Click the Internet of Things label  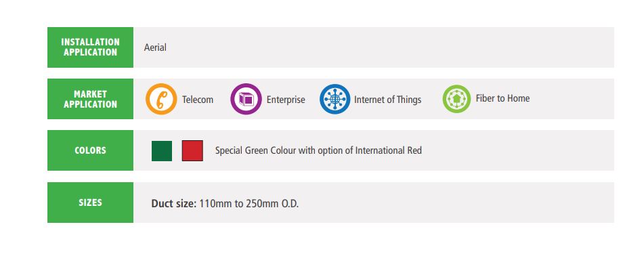click(x=388, y=100)
